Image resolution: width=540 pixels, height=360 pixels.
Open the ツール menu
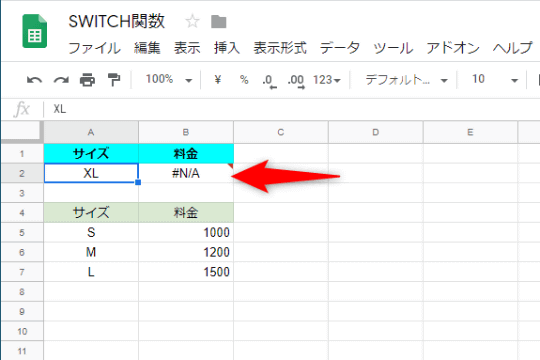click(x=393, y=48)
